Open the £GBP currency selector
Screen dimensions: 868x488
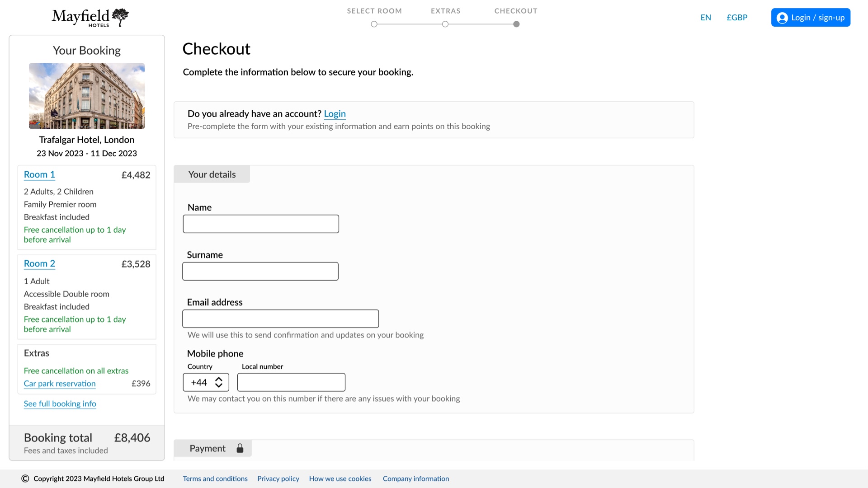coord(737,18)
